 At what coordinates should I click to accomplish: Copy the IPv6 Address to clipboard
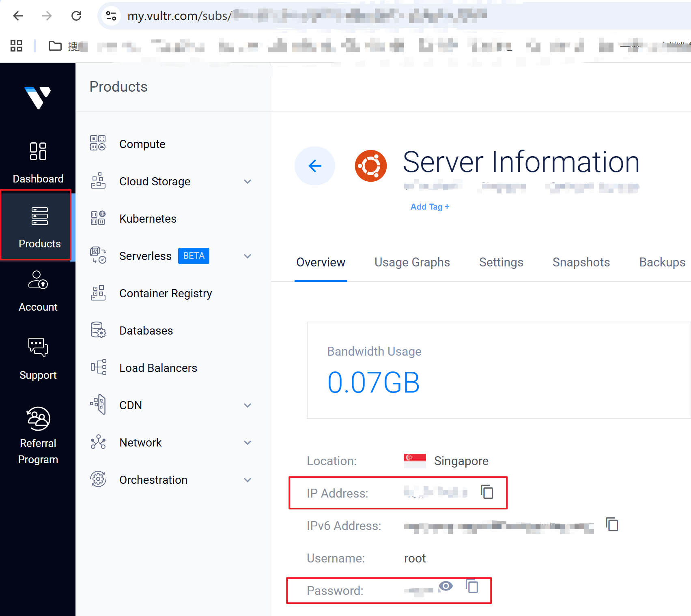coord(611,524)
